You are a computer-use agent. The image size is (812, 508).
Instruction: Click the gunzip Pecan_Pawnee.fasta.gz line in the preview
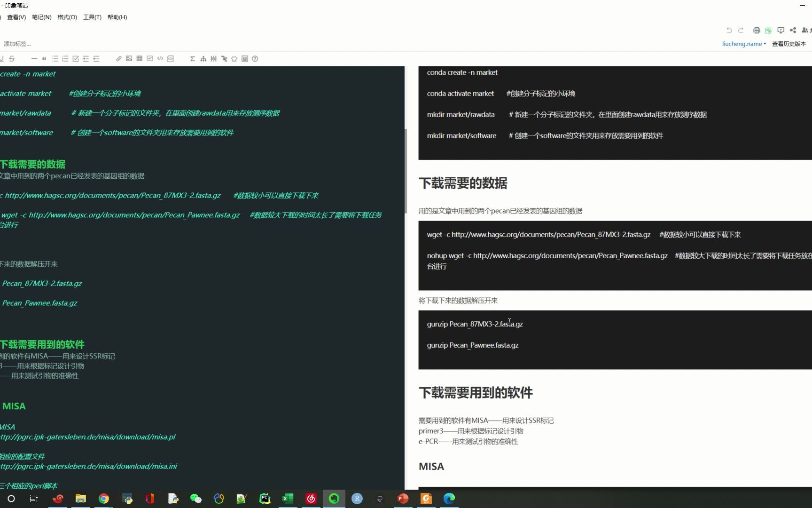coord(473,345)
